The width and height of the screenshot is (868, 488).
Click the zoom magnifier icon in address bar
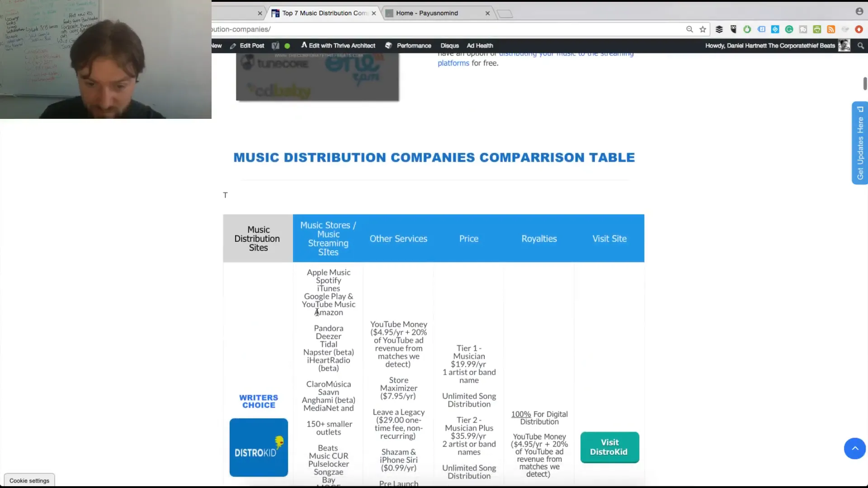tap(689, 29)
